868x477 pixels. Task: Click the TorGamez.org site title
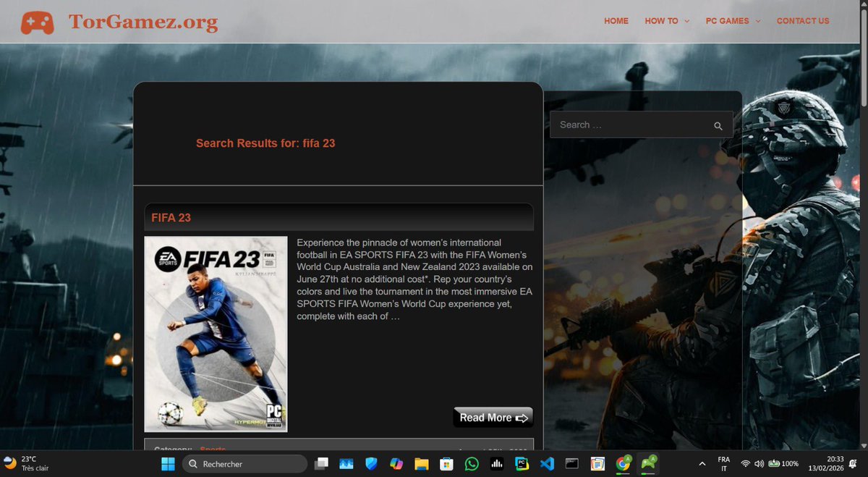(x=143, y=22)
